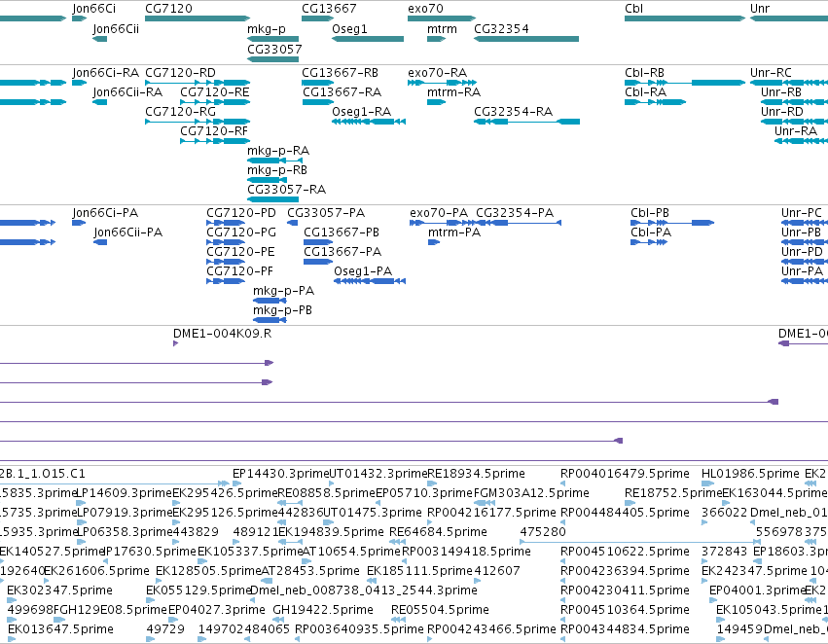Select the mkg-p gene label
Viewport: 828px width, 644px height.
click(x=267, y=28)
